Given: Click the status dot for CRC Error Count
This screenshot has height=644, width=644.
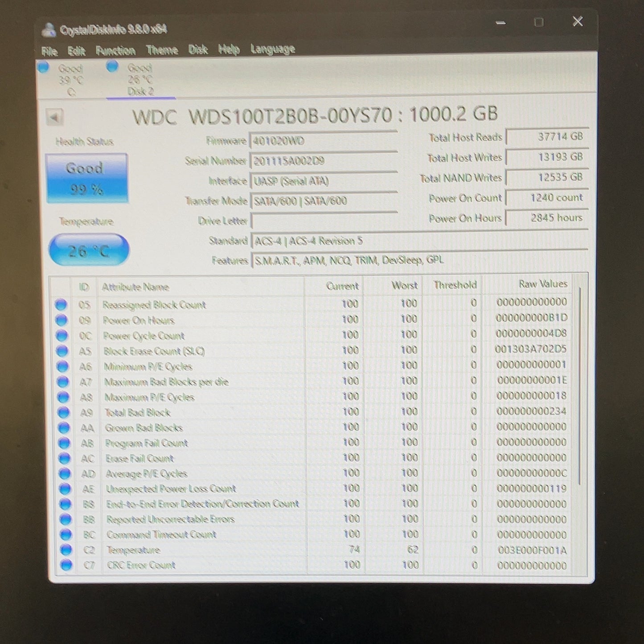Looking at the screenshot, I should [x=66, y=565].
